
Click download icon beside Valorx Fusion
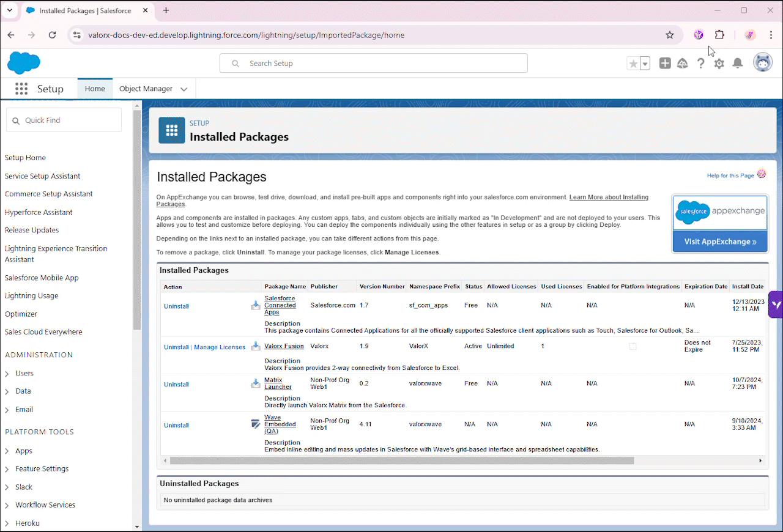(x=256, y=346)
